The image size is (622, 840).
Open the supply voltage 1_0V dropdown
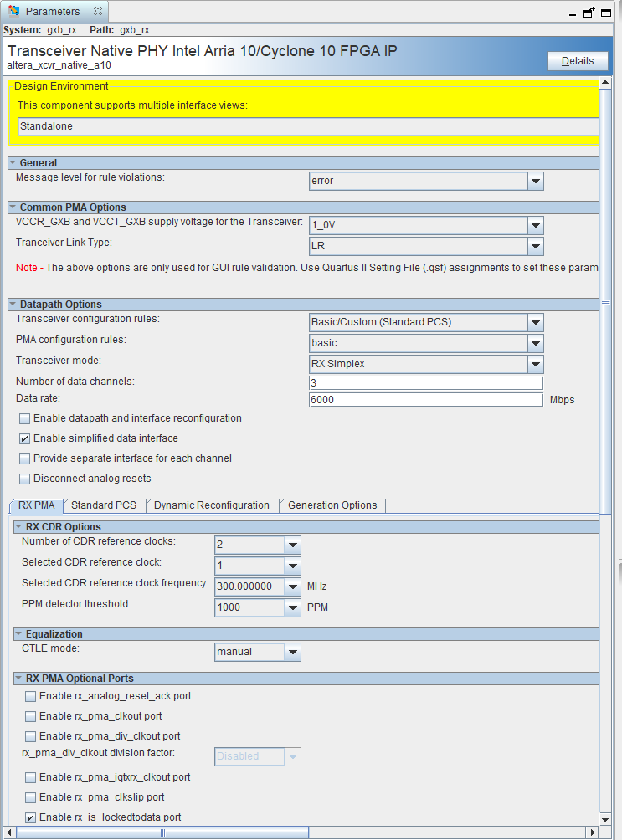click(x=535, y=226)
